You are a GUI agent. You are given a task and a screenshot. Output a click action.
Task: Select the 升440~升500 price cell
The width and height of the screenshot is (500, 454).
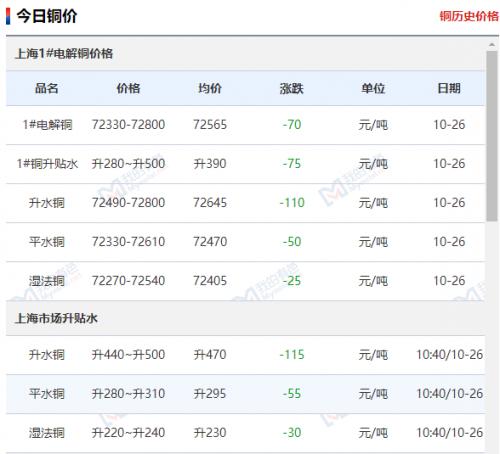point(128,355)
